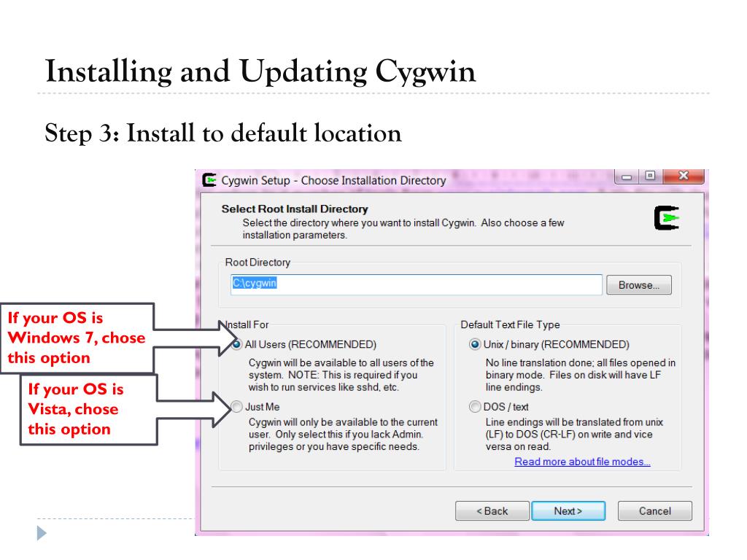Screen dimensions: 747x560
Task: Click the Cygwin icon in the title bar
Action: pos(209,181)
